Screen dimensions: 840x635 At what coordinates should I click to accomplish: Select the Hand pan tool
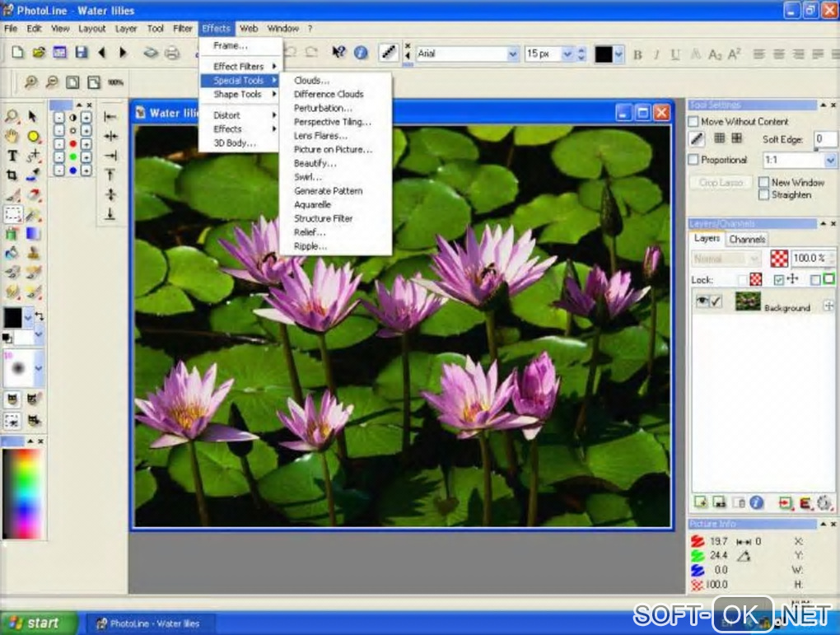point(12,136)
